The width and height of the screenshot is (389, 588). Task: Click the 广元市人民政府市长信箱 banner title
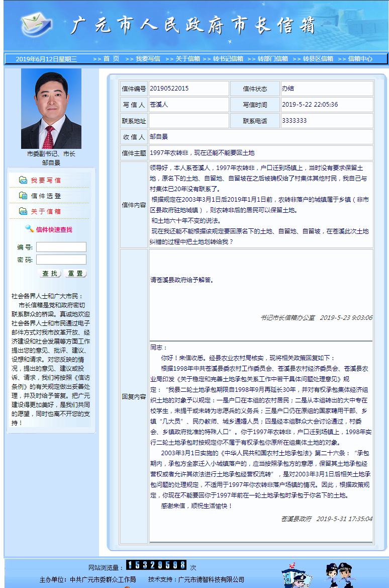[x=192, y=25]
